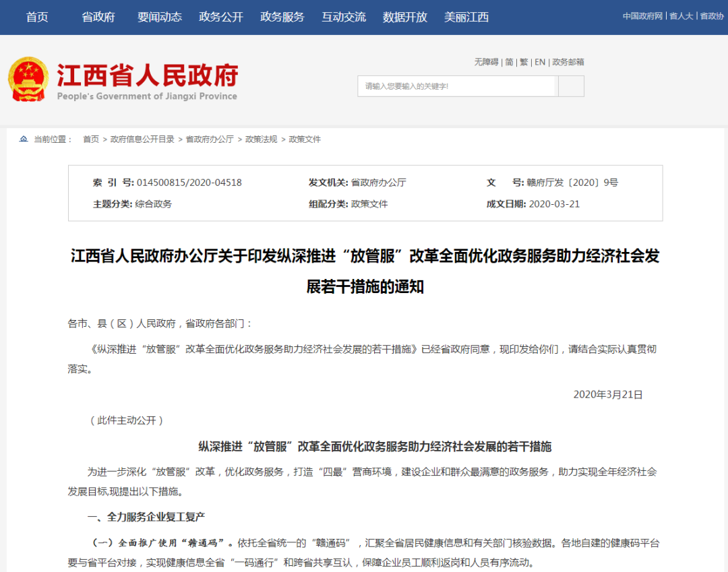728x572 pixels.
Task: Open the 要闻动态 navigation menu item
Action: tap(160, 17)
